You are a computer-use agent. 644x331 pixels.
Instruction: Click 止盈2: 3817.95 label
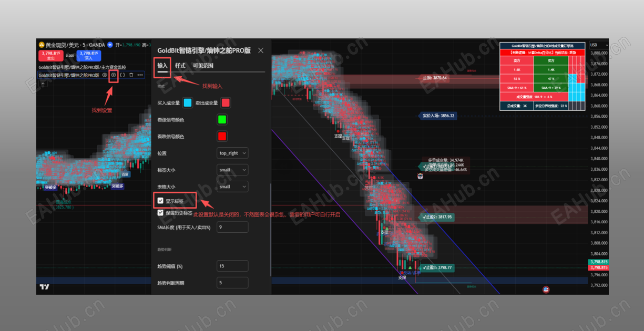coord(437,216)
